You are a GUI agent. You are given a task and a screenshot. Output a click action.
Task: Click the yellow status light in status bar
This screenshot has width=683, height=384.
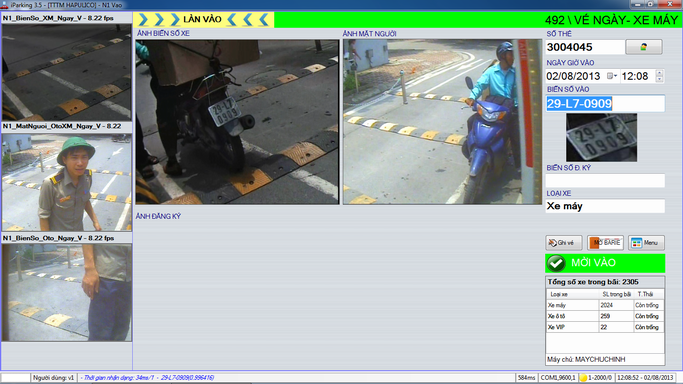(583, 378)
